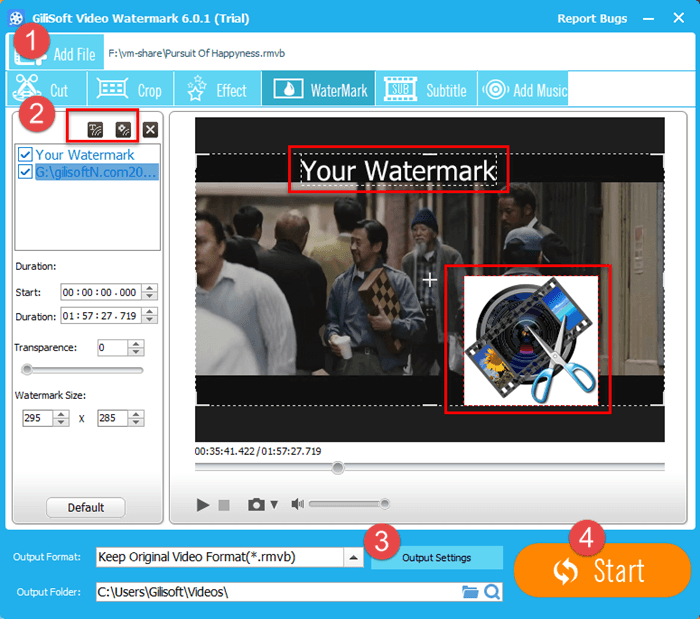Expand the Output Format dropdown

[x=353, y=557]
